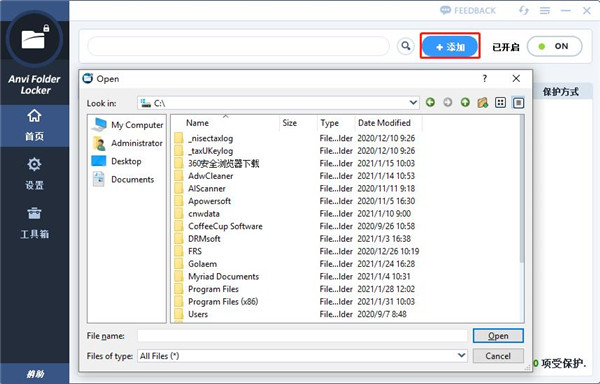The width and height of the screenshot is (600, 384).
Task: Select the _nisectaxlog folder
Action: [x=210, y=138]
